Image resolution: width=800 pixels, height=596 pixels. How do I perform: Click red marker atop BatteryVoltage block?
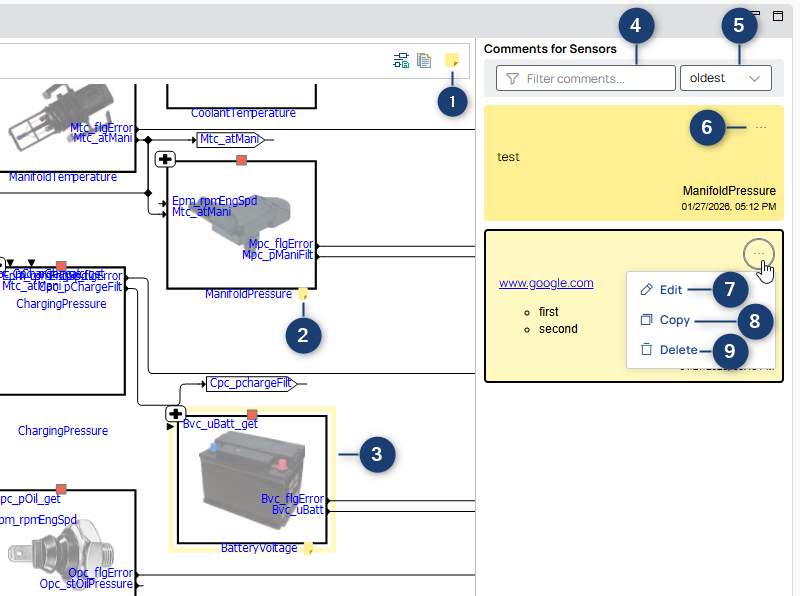coord(252,414)
